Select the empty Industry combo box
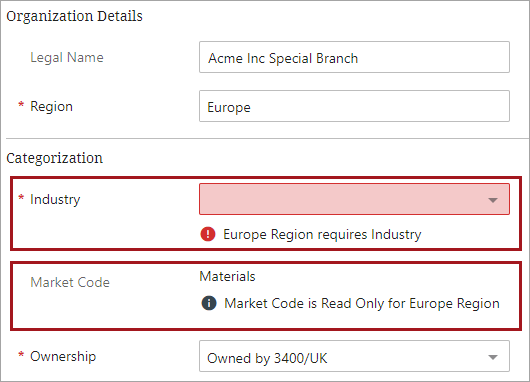Image resolution: width=530 pixels, height=382 pixels. (354, 199)
